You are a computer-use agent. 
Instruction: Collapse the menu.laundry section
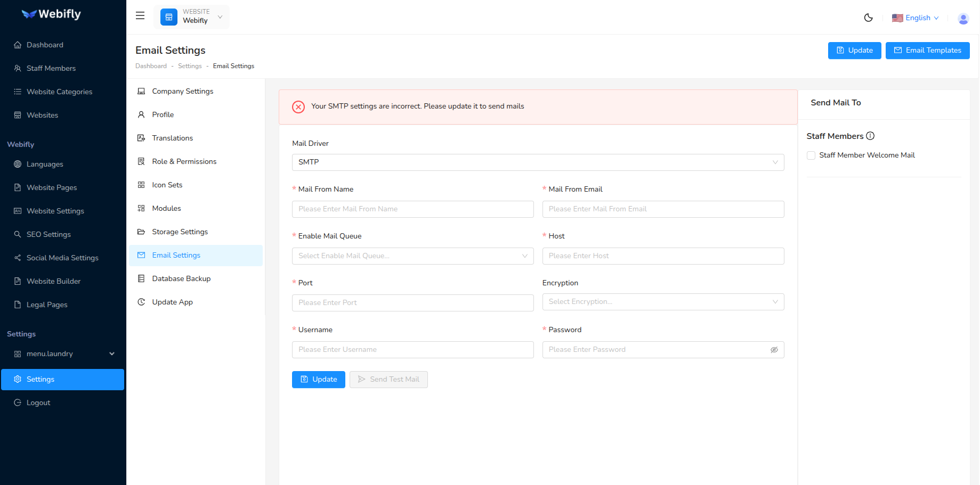point(112,354)
